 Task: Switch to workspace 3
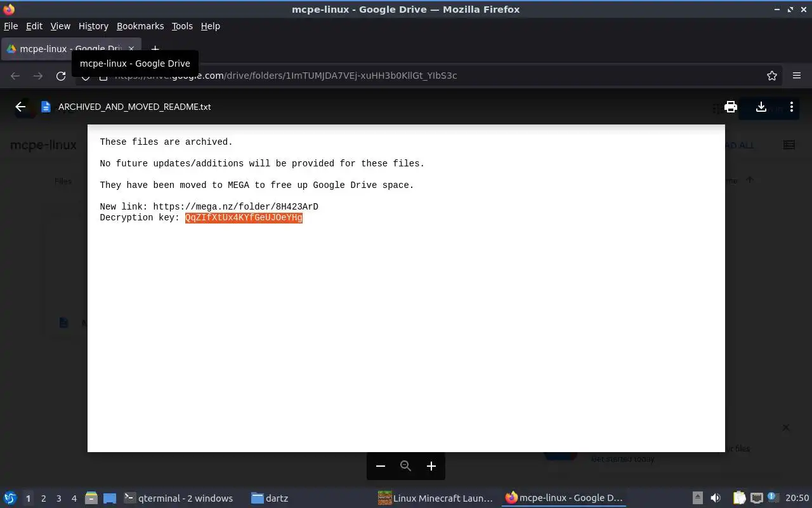[58, 498]
